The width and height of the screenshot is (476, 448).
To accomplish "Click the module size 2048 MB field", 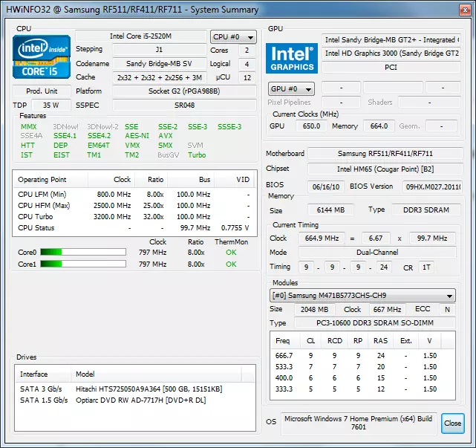I will coord(315,310).
